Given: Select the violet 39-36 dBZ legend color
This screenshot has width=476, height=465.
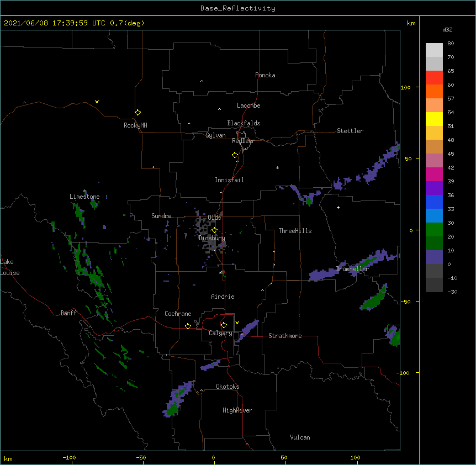Looking at the screenshot, I should [434, 188].
